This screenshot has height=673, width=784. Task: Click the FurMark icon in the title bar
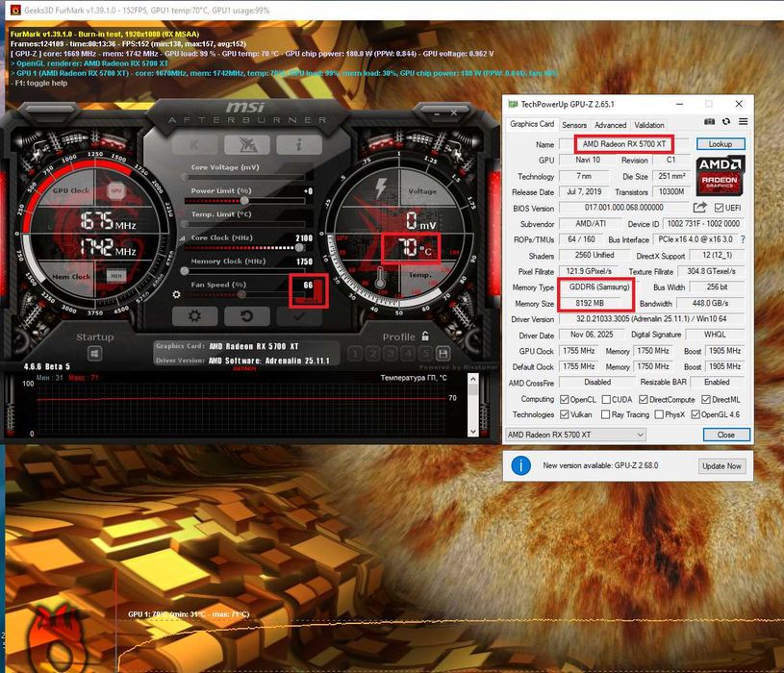(x=15, y=10)
